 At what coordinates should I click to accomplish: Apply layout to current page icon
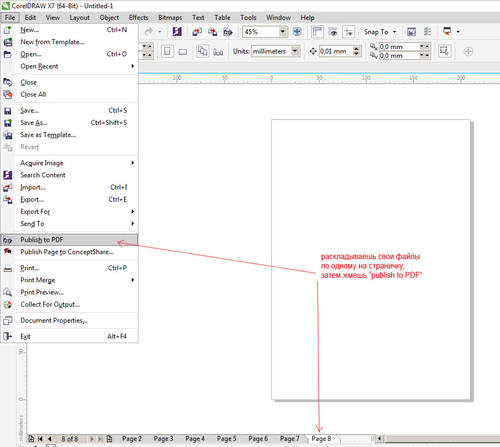pos(218,52)
